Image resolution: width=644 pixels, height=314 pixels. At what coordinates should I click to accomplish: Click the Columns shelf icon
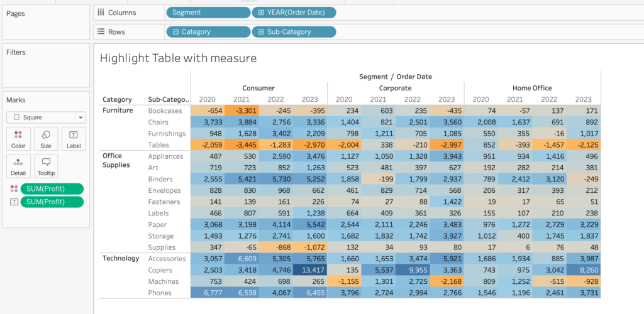click(x=101, y=13)
